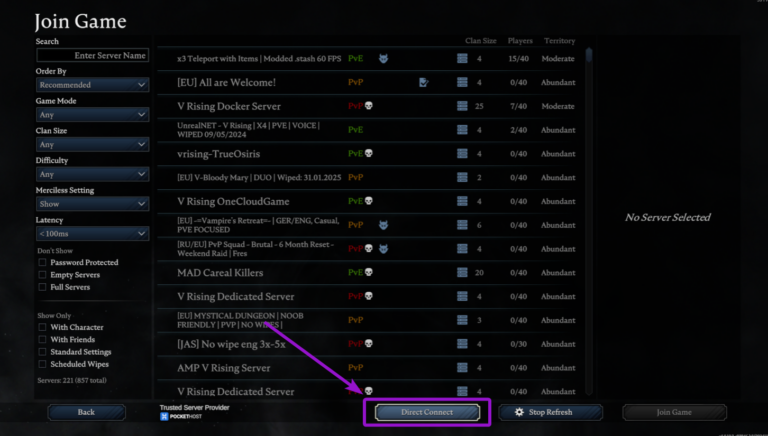Click server details icon for UnrealNET row
The image size is (768, 436).
(462, 130)
